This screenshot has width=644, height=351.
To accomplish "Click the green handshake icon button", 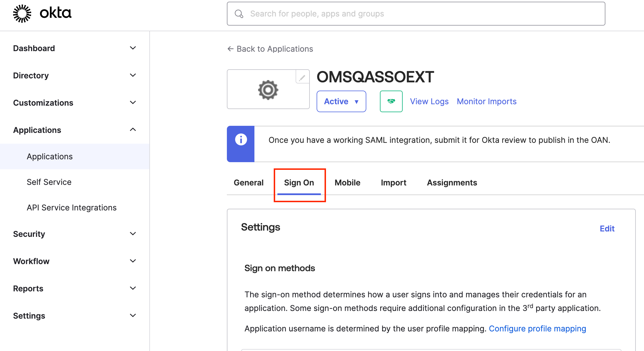I will [391, 101].
